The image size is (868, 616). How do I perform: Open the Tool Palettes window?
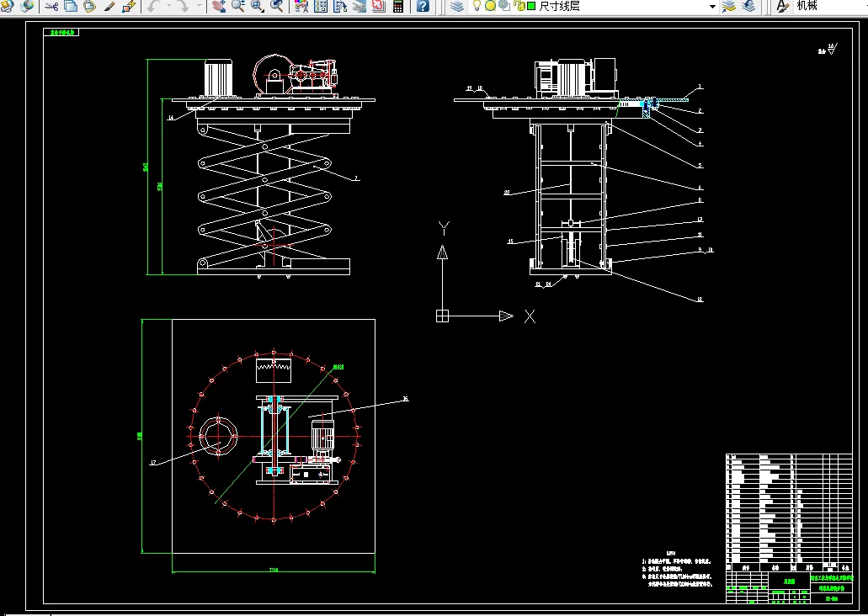click(340, 6)
